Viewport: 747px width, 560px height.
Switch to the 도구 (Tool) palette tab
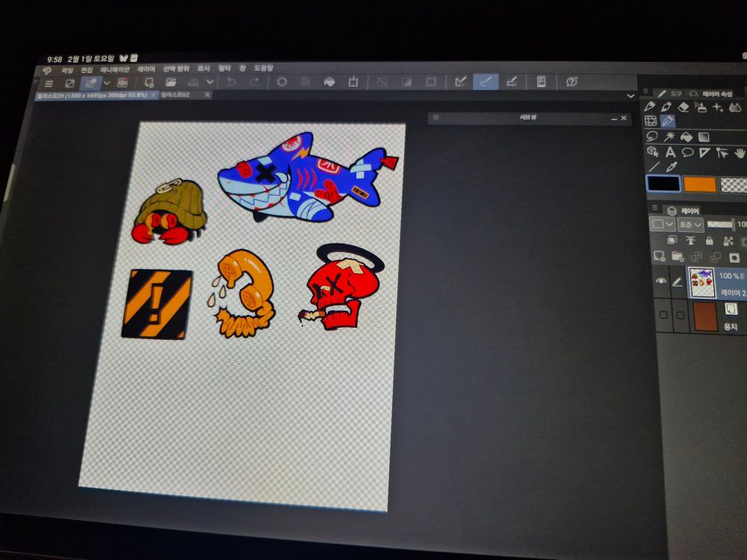click(x=670, y=94)
